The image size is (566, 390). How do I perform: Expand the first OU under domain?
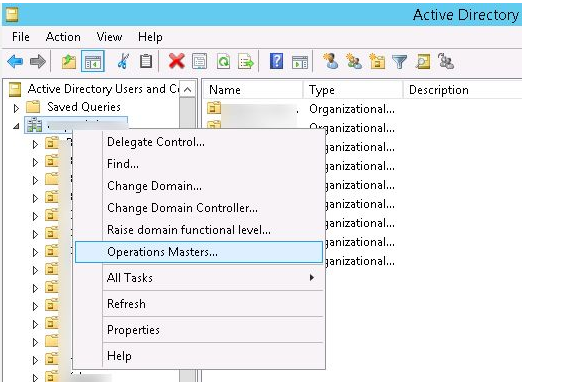click(35, 144)
